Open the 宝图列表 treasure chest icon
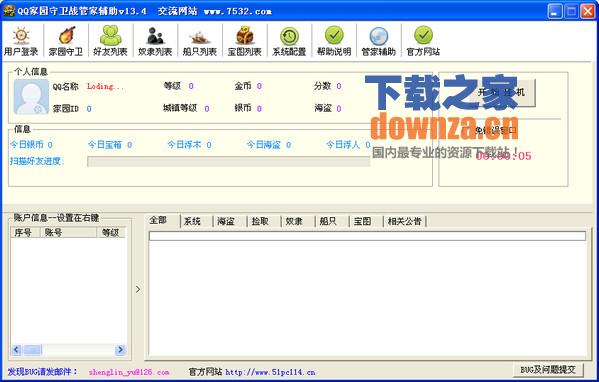Screen dimensions: 599x382 [x=244, y=36]
